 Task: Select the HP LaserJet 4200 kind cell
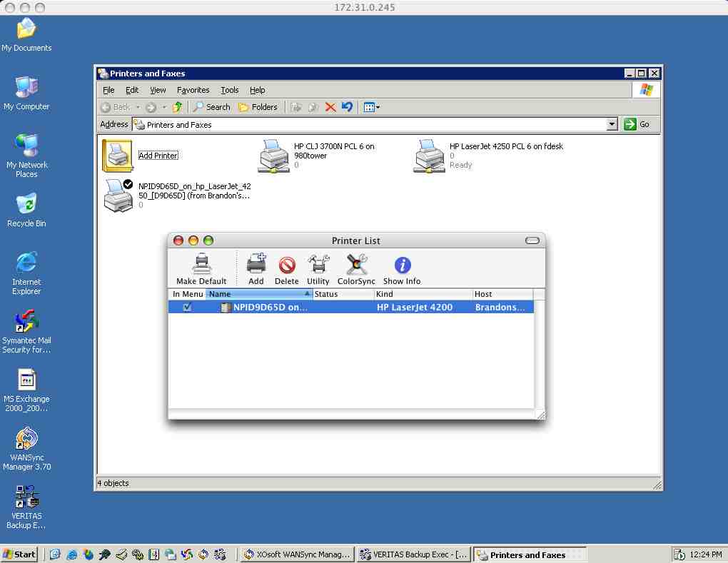point(414,307)
